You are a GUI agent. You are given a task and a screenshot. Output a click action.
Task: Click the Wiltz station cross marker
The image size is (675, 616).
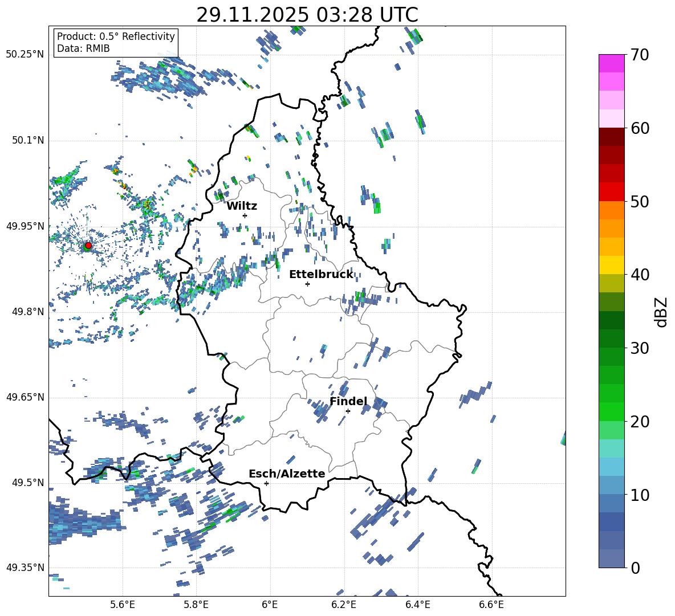(x=245, y=215)
